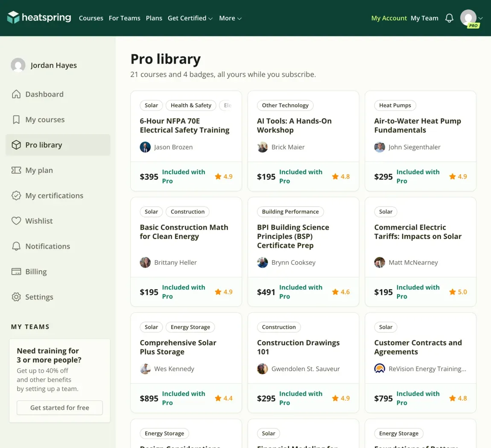The image size is (491, 448).
Task: Select the Other Technology tag
Action: [285, 105]
